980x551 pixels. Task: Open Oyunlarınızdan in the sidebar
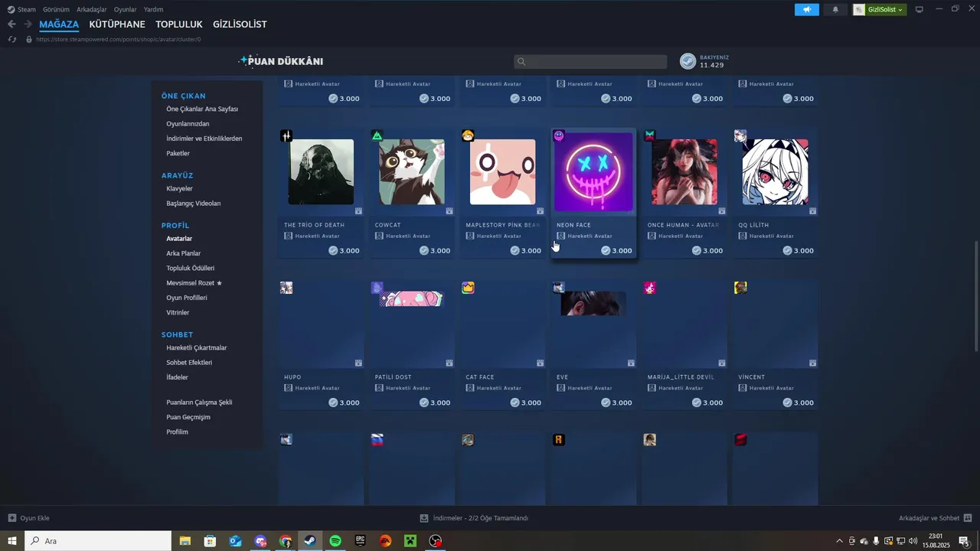coord(188,124)
